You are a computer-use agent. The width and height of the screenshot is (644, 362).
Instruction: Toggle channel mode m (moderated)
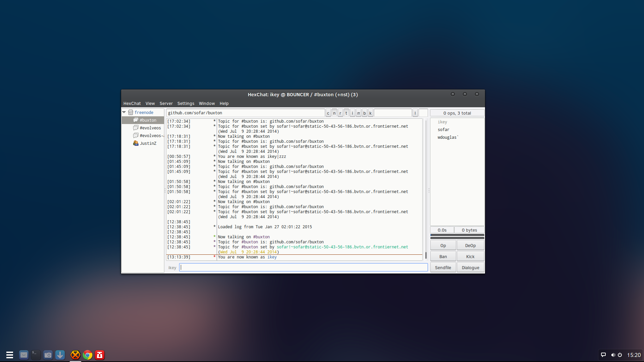tap(358, 113)
